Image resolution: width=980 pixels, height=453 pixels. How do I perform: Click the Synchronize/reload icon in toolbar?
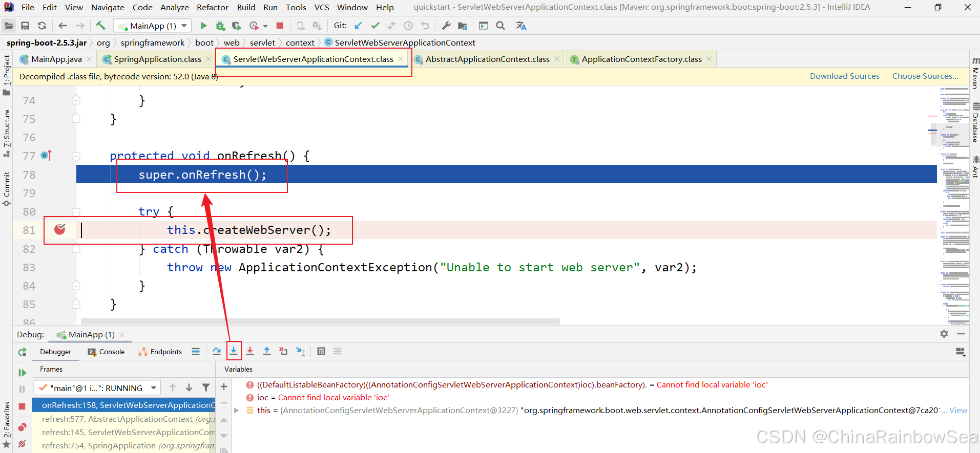point(42,26)
